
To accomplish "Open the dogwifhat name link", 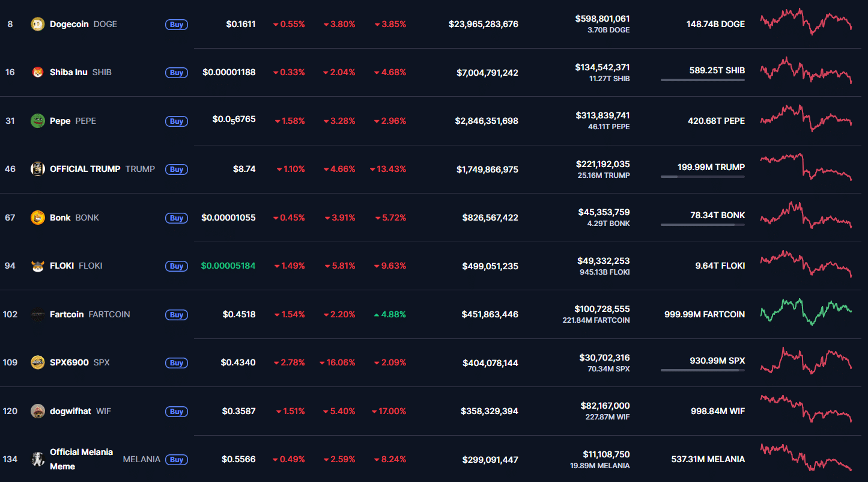I will [x=70, y=411].
